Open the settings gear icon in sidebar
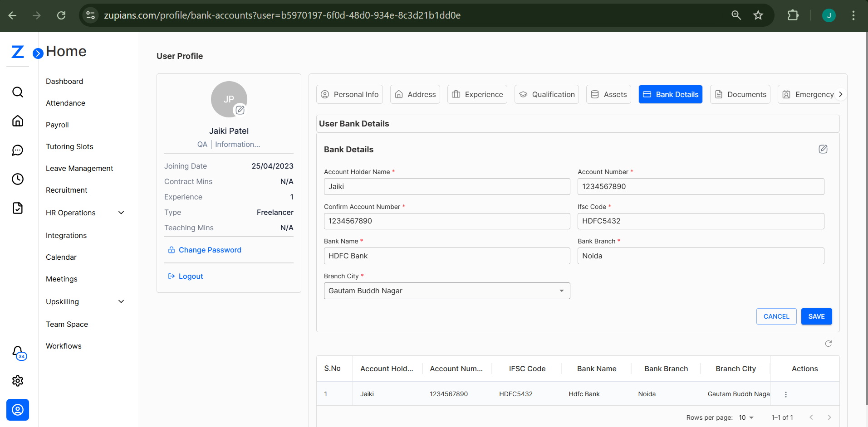This screenshot has height=427, width=868. click(x=18, y=381)
